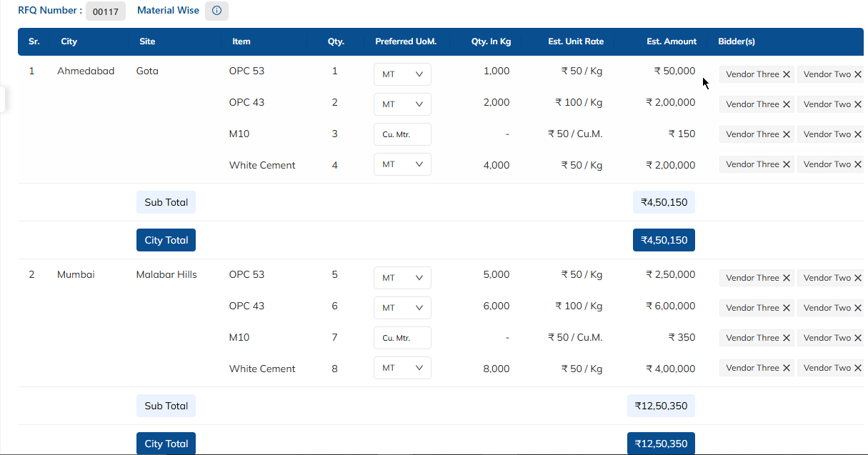
Task: Open UoM dropdown for Gota OPC 53
Action: 402,74
